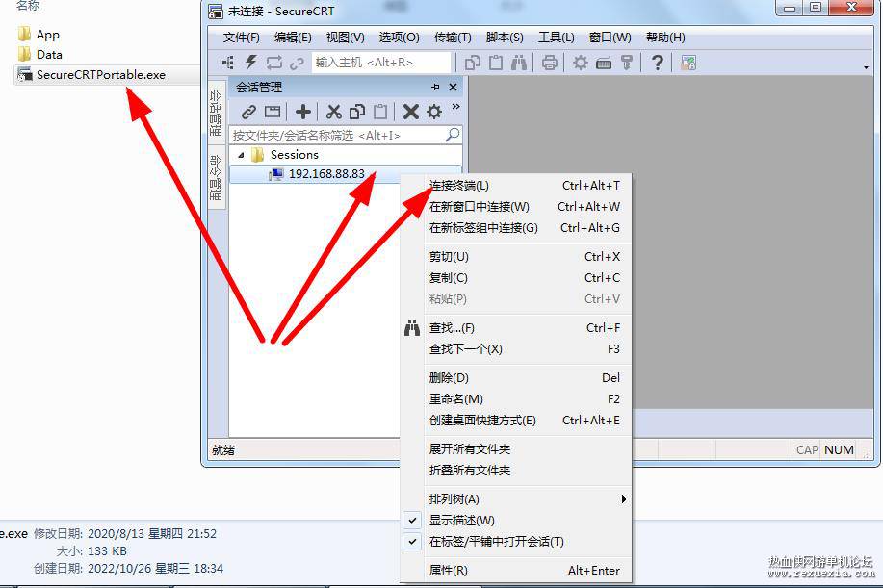Click the Help question mark icon

point(657,63)
